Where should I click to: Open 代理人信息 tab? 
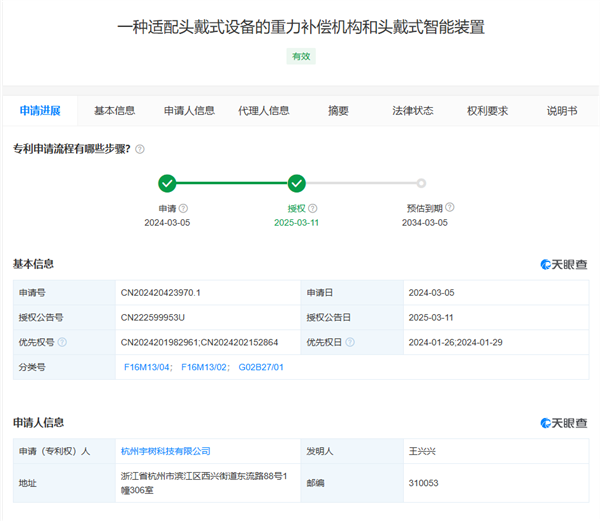pos(264,111)
